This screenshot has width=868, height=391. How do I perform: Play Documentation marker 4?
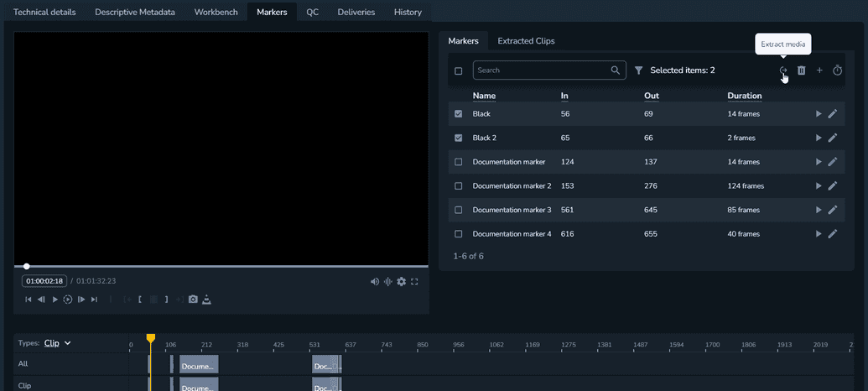[x=819, y=234]
